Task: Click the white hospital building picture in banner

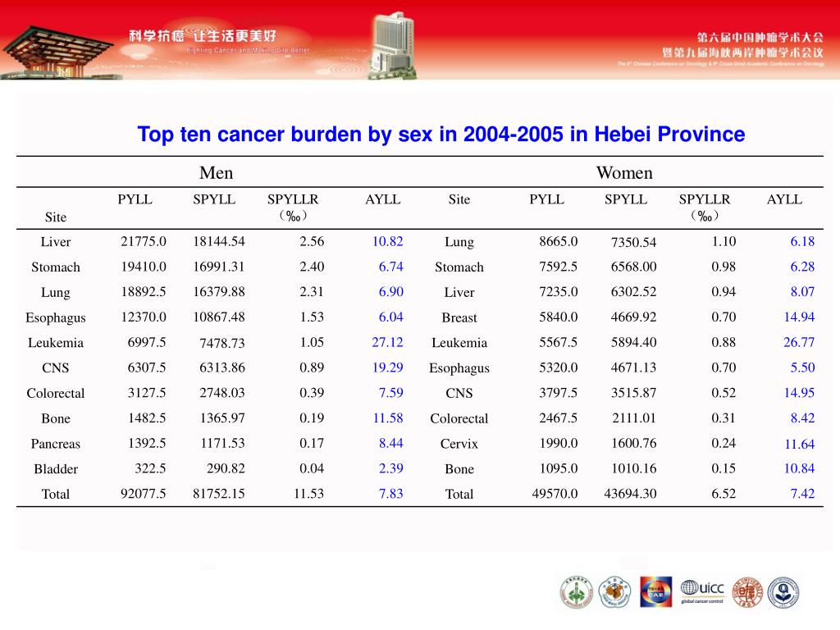Action: (x=394, y=45)
